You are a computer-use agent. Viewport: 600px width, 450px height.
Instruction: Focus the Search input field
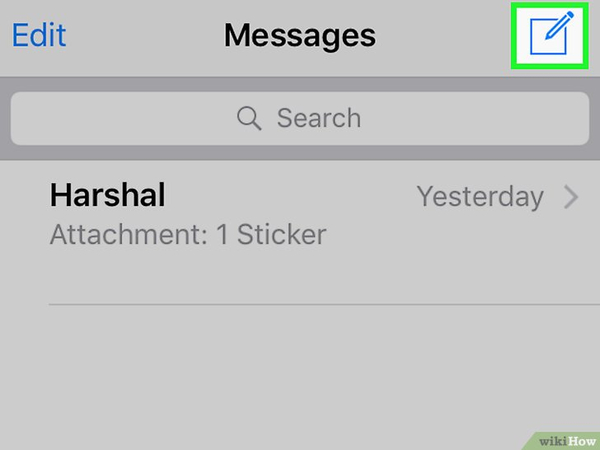300,118
